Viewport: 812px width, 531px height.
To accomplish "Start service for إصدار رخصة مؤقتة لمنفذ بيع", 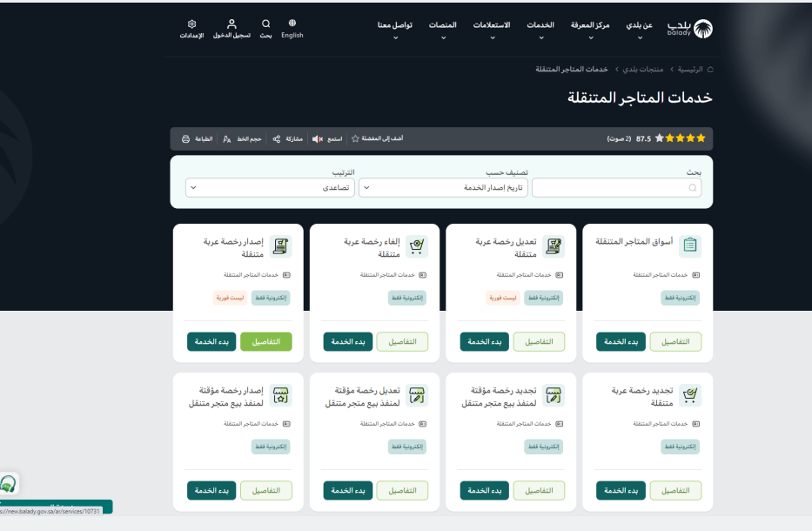I will tap(211, 491).
